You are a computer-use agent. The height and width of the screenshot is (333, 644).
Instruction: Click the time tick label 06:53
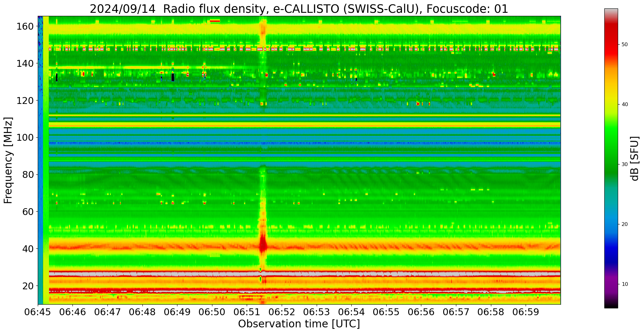coord(317,312)
